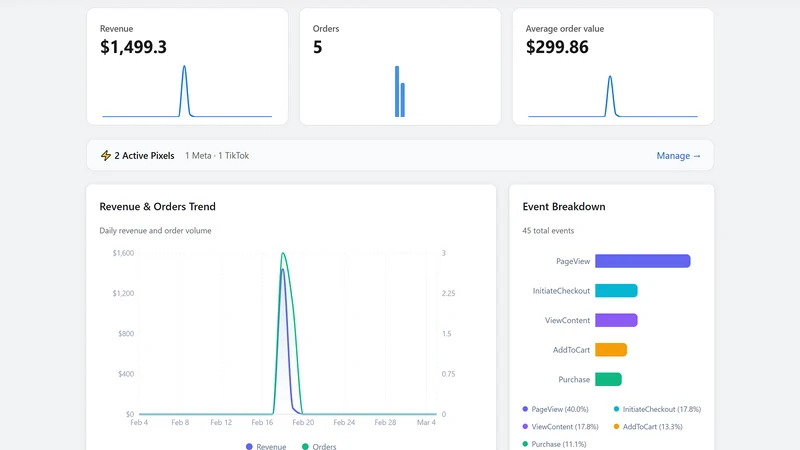Click the Orders card value 5
The height and width of the screenshot is (450, 800).
click(x=317, y=47)
